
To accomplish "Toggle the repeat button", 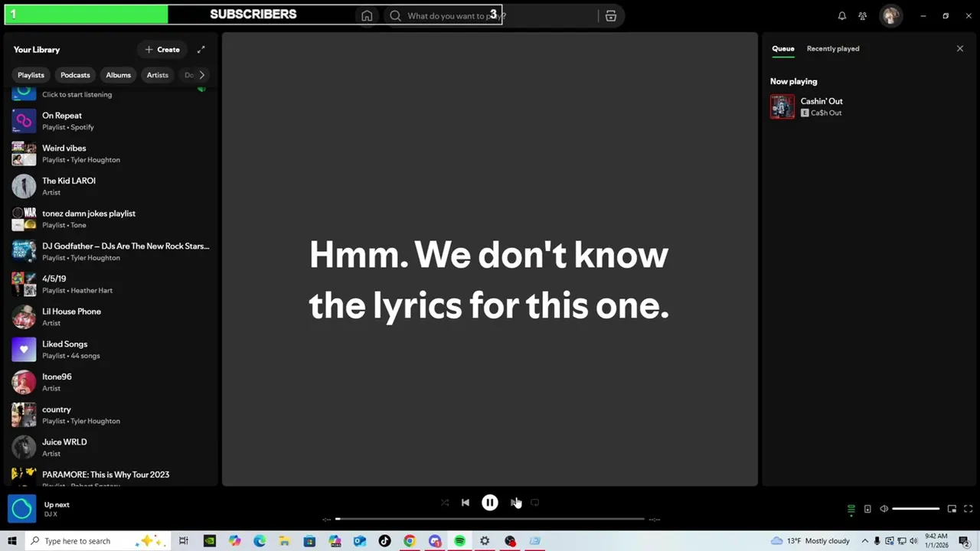I will [x=535, y=503].
